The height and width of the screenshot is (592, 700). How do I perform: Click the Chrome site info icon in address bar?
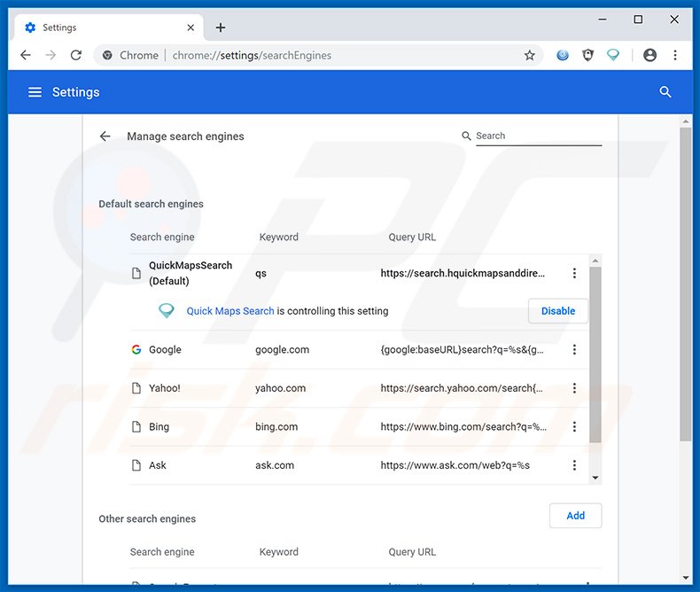click(x=107, y=55)
